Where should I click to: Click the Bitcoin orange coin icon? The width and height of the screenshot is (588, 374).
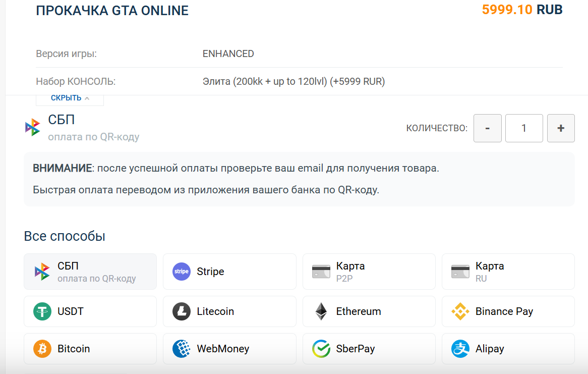42,348
